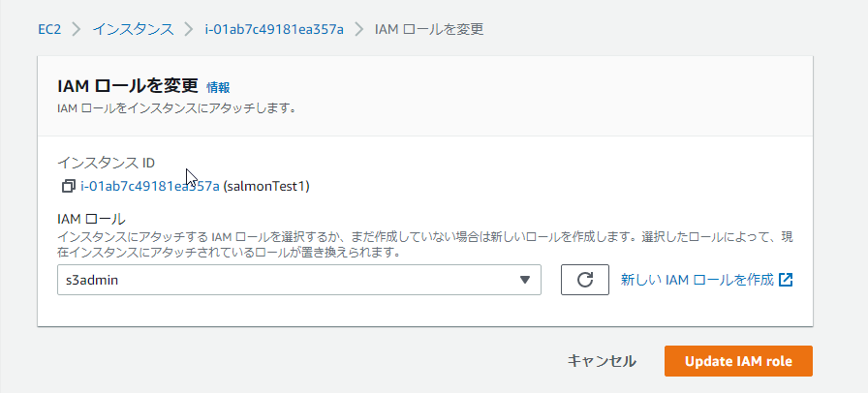The width and height of the screenshot is (868, 393).
Task: Open the 情報 info link
Action: [218, 87]
